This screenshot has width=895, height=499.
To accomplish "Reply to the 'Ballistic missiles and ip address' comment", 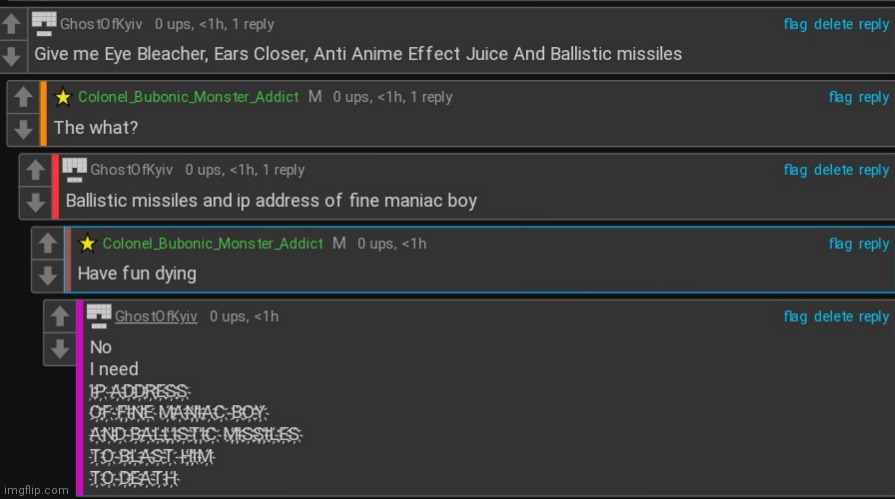I will 874,170.
